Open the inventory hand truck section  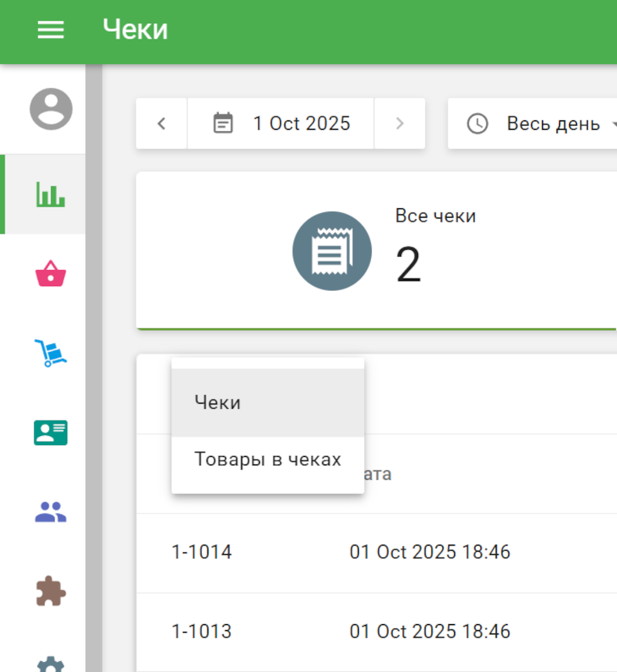tap(51, 353)
